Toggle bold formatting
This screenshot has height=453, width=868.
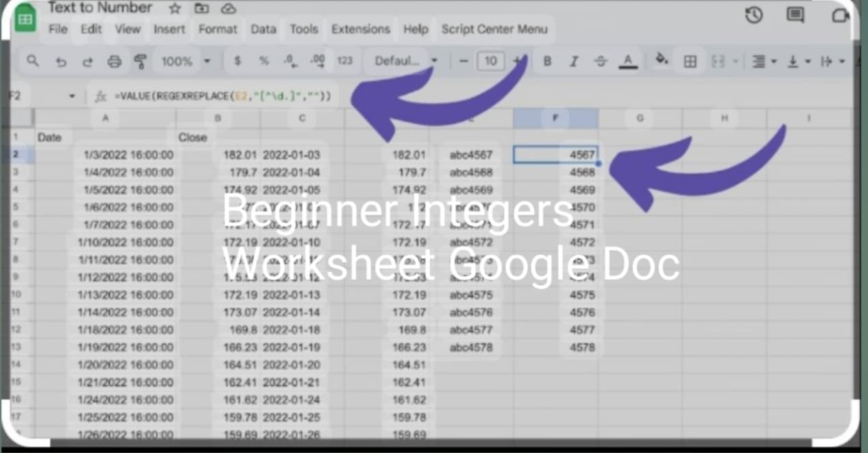click(547, 61)
